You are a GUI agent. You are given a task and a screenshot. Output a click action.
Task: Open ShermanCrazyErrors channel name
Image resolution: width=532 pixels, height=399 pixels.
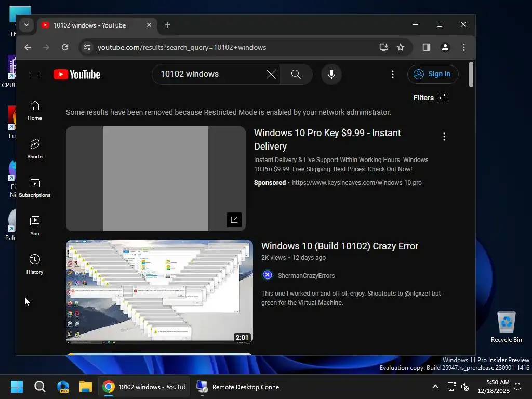[306, 275]
